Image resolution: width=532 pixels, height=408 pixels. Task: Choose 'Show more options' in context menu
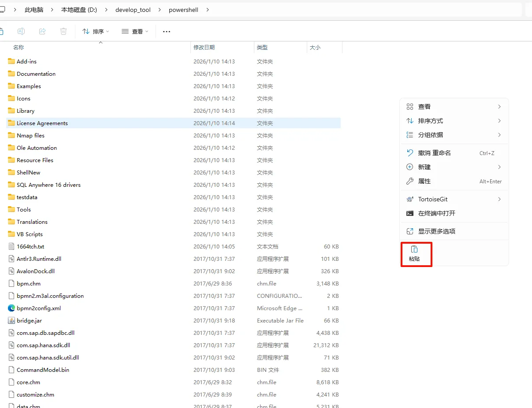pos(454,231)
